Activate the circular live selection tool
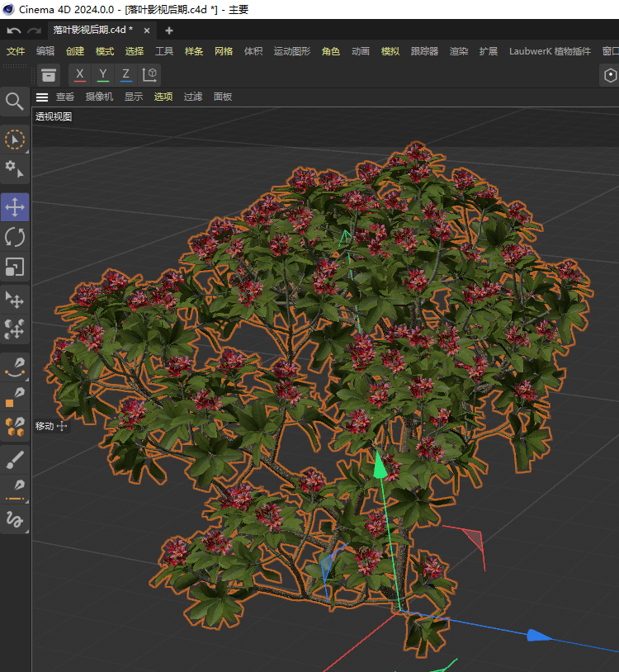This screenshot has height=672, width=619. pyautogui.click(x=15, y=139)
